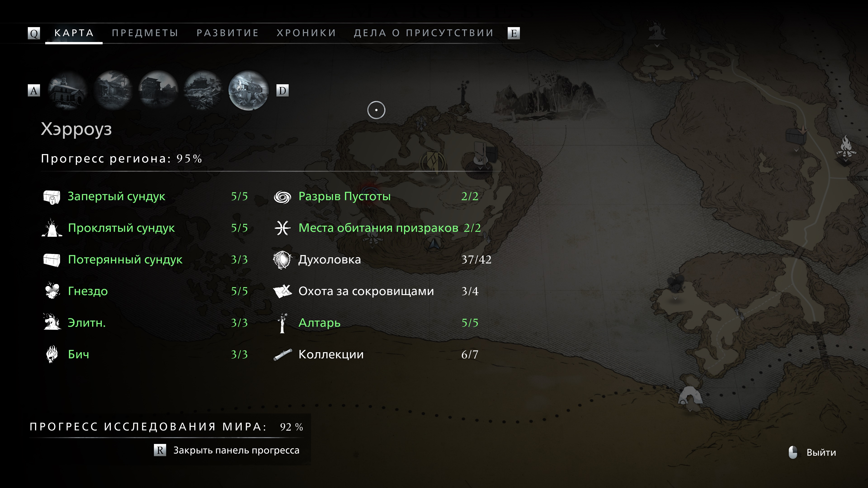Click the cave entrance marker on map

[x=690, y=396]
